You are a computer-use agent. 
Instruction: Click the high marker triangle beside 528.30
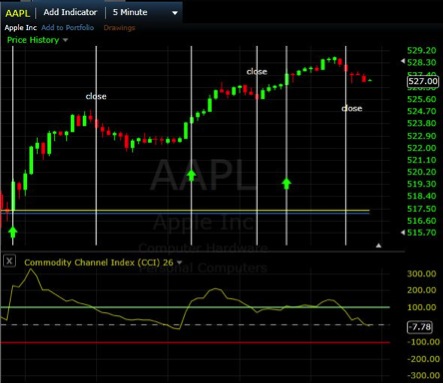[x=403, y=61]
